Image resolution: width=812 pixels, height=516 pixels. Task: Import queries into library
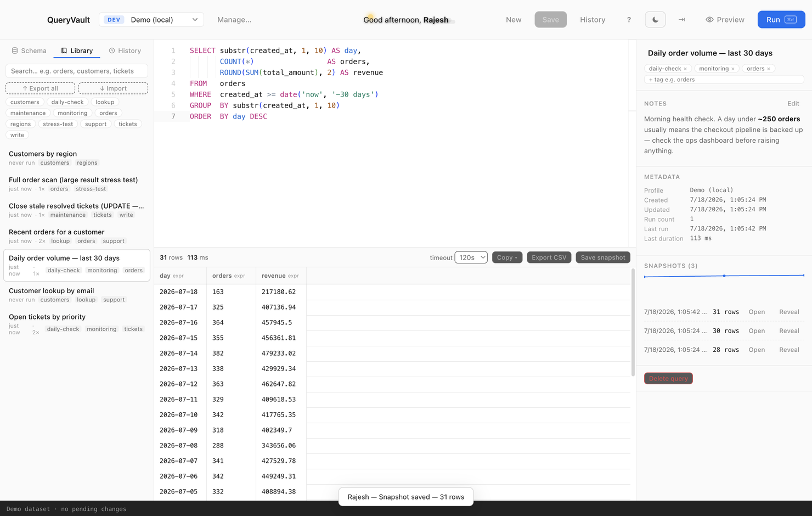click(113, 88)
